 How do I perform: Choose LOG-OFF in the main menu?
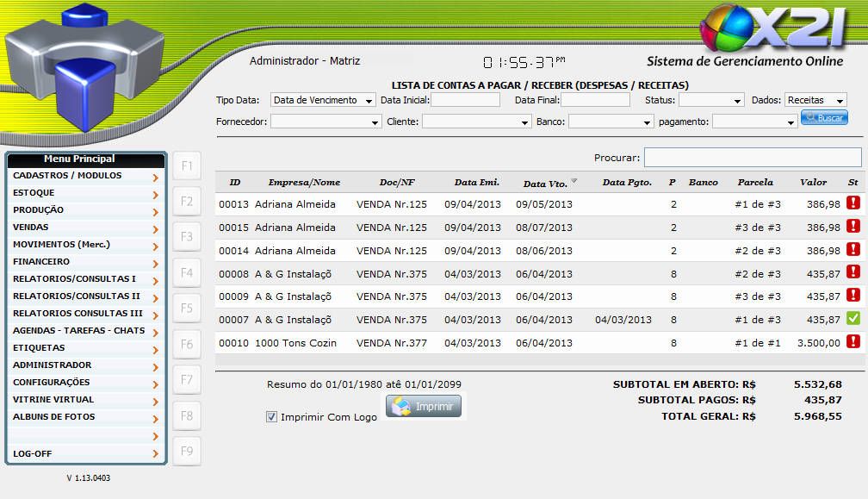84,453
